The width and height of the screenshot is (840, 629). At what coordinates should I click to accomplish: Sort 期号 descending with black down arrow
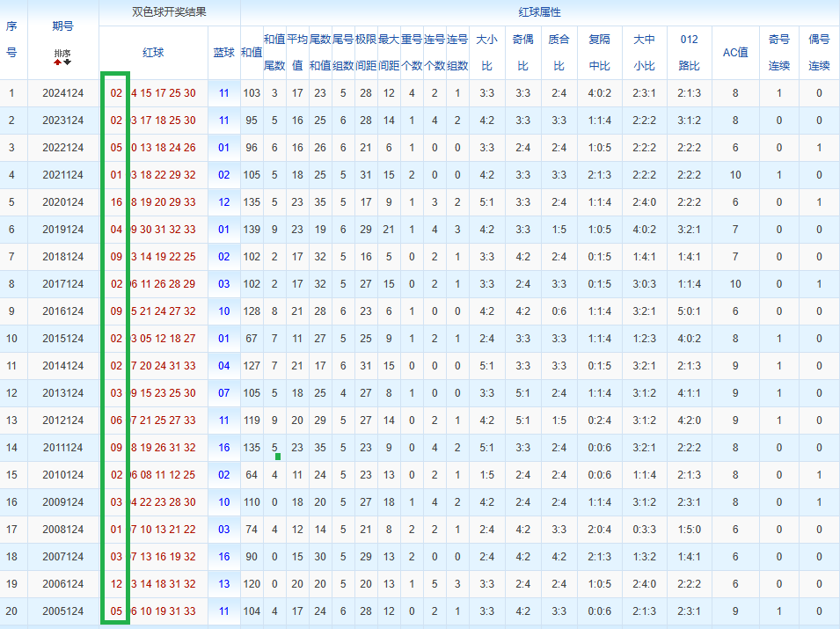click(x=68, y=62)
